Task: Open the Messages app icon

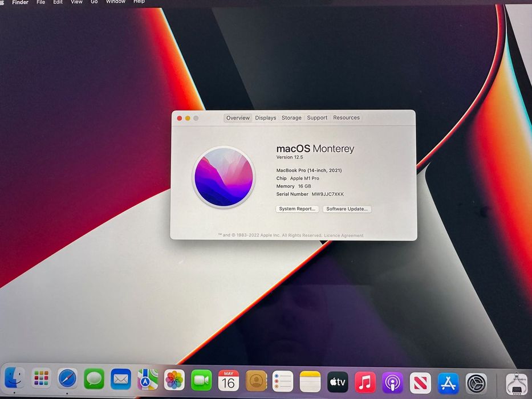Action: (94, 378)
